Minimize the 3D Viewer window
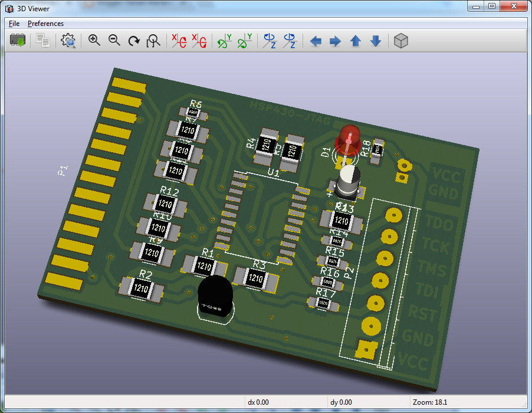 tap(476, 6)
